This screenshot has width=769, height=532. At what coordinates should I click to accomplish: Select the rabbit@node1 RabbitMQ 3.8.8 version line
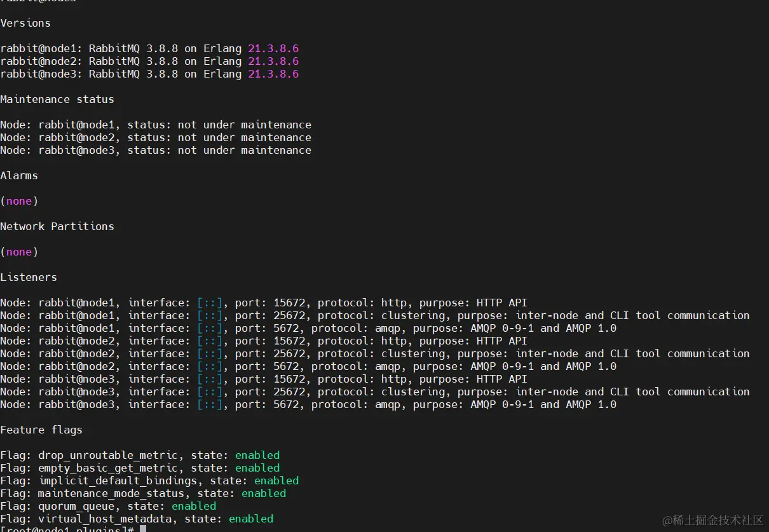click(x=149, y=48)
